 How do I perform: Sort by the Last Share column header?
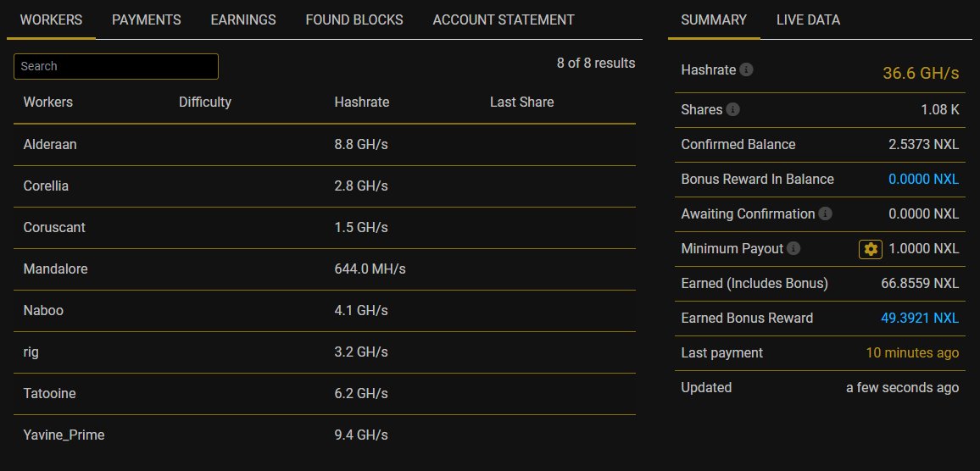click(x=522, y=102)
